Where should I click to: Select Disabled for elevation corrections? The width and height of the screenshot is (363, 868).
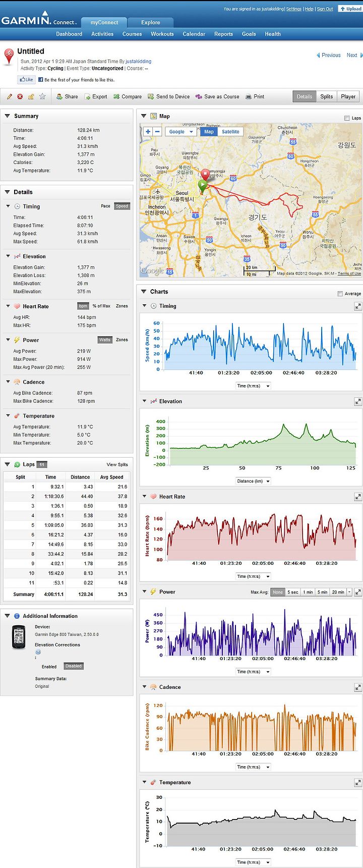tap(74, 666)
